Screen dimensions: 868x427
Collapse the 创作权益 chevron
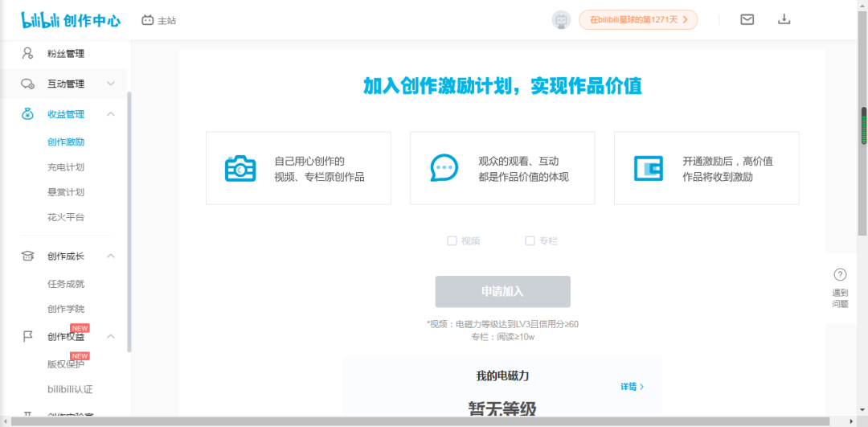click(x=111, y=337)
